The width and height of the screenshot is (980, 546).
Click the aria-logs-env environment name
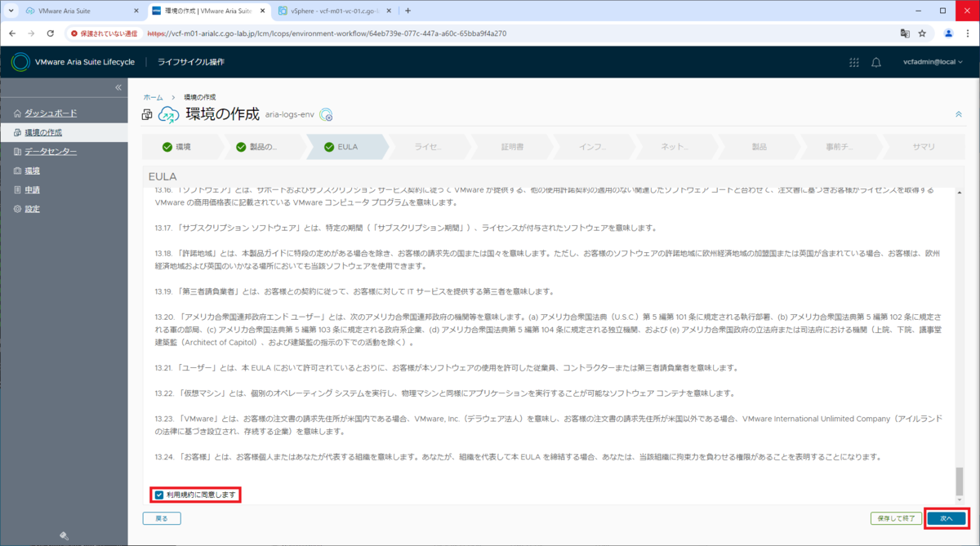click(290, 115)
